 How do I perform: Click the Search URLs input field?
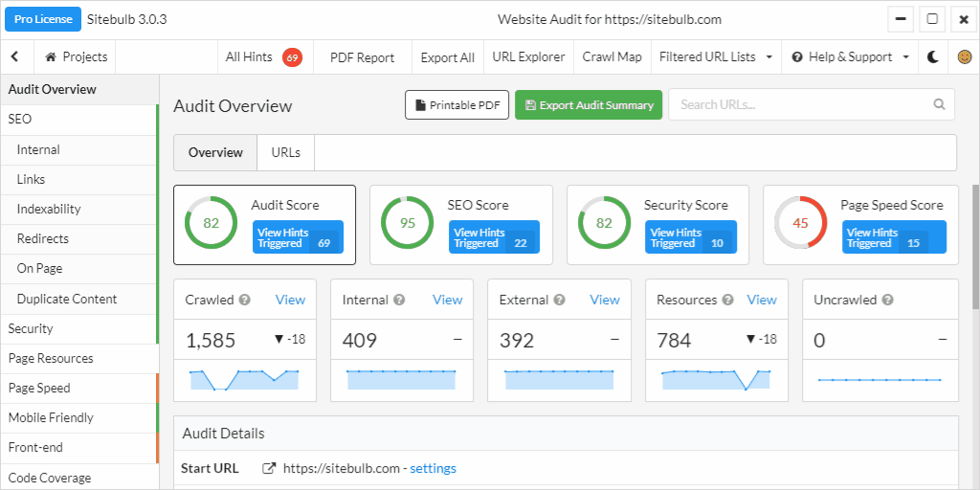click(799, 105)
